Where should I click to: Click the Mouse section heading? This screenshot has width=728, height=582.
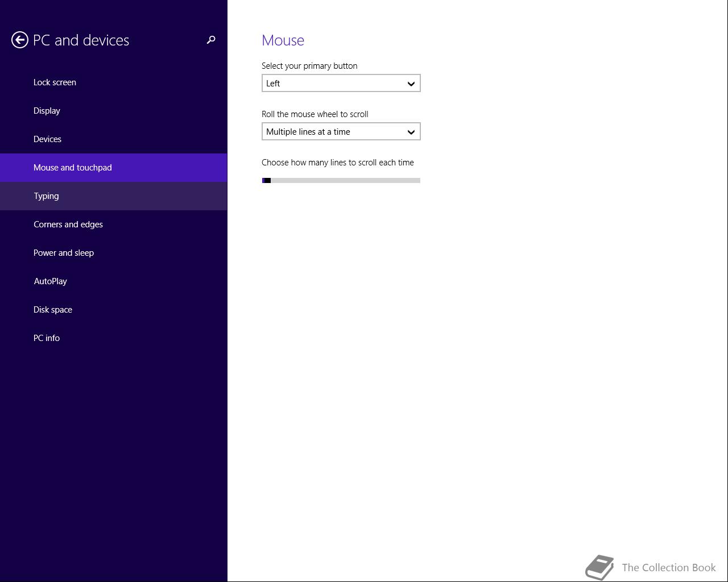tap(283, 40)
